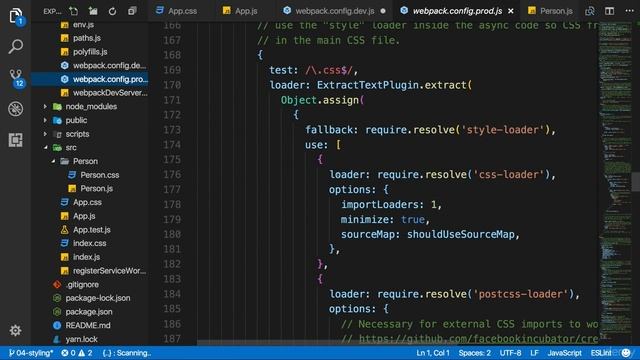Click the New File icon in Explorer header

pyautogui.click(x=73, y=11)
